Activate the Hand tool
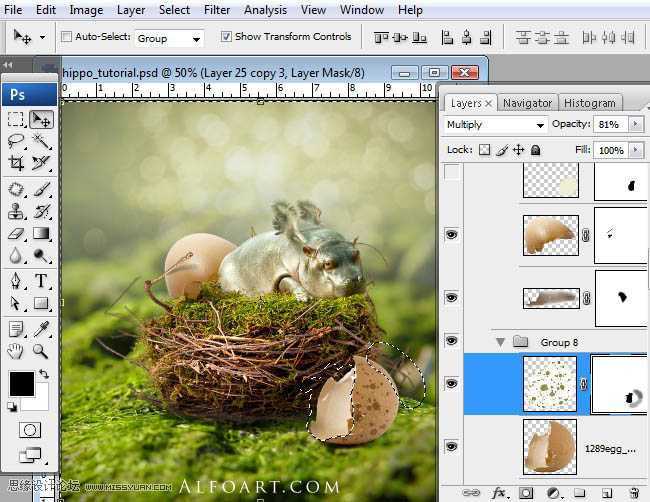 16,351
